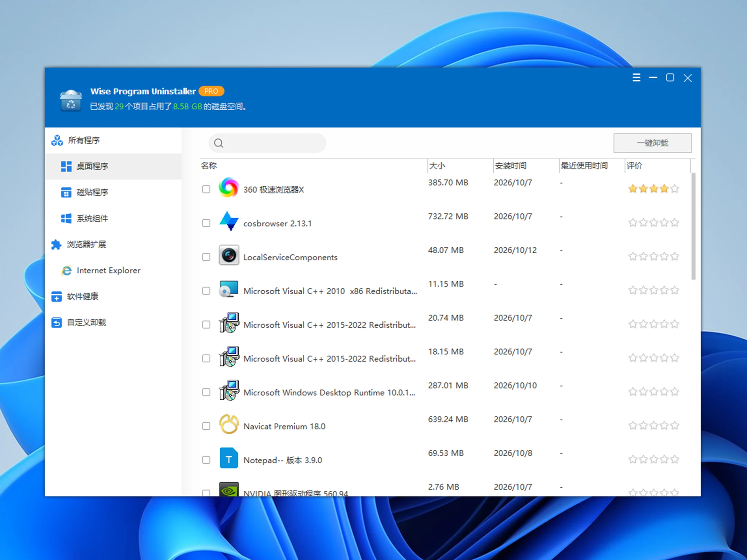
Task: Tick the LocalServiceComponents checkbox
Action: 206,257
